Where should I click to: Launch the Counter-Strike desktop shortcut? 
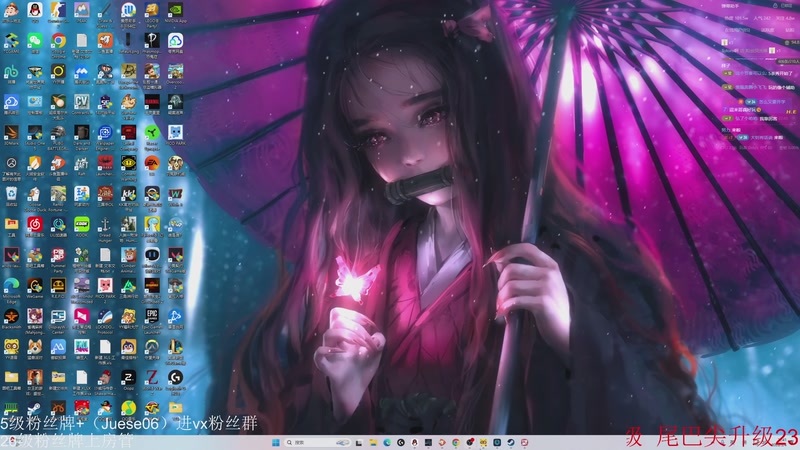[x=58, y=10]
